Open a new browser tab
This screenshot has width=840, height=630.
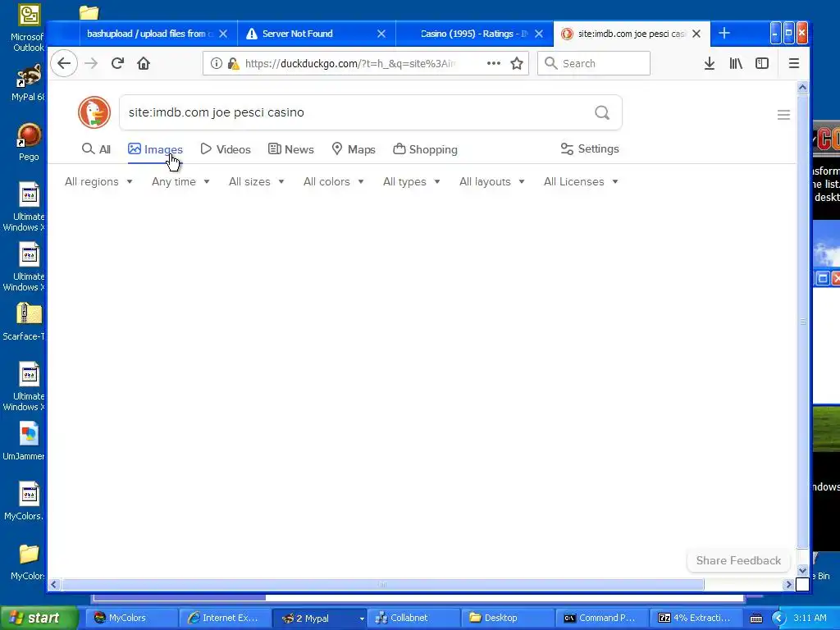[724, 33]
